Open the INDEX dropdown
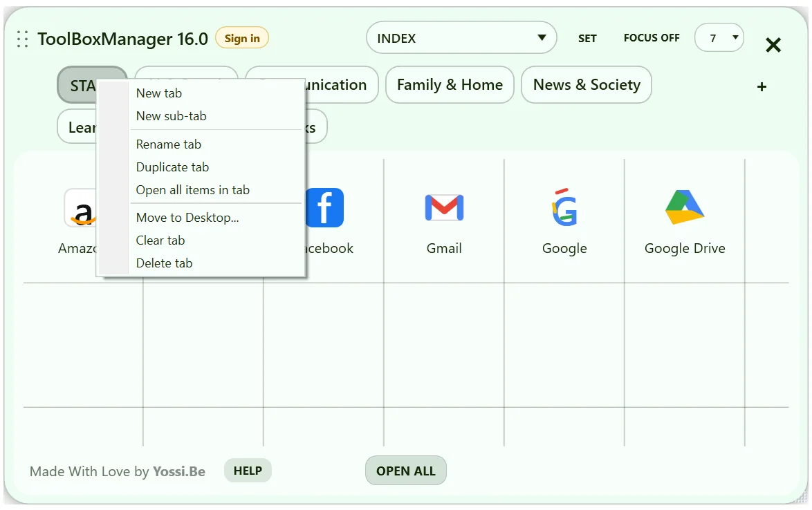Screen dimensions: 812x510 (461, 38)
